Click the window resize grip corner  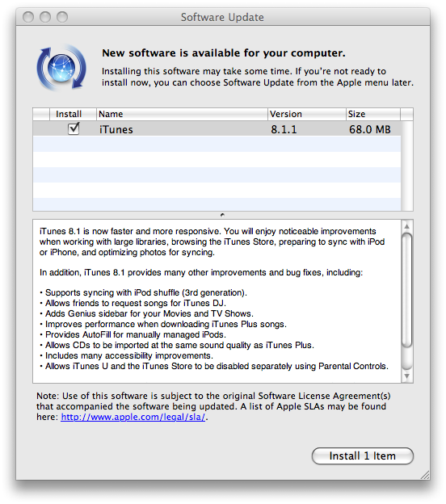click(425, 475)
